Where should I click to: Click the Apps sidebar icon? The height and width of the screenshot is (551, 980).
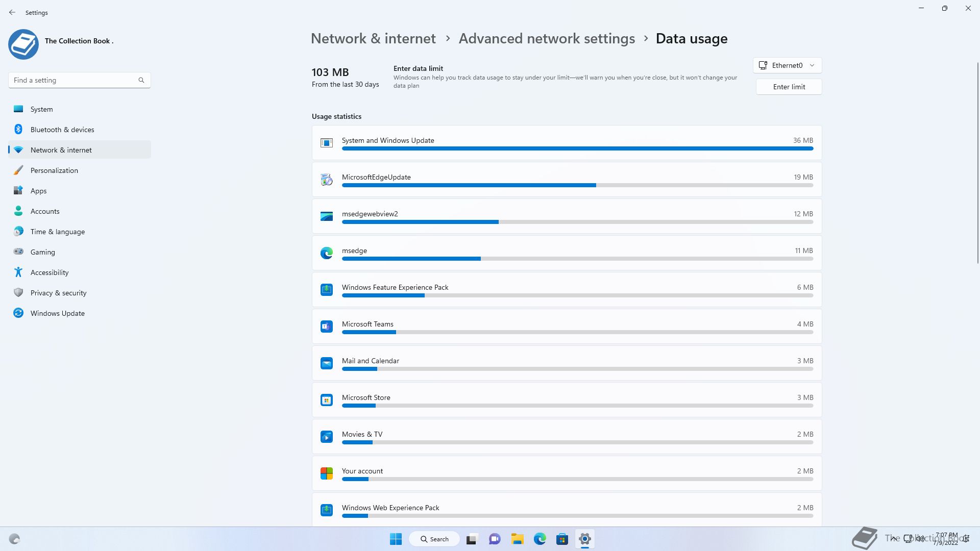click(18, 191)
